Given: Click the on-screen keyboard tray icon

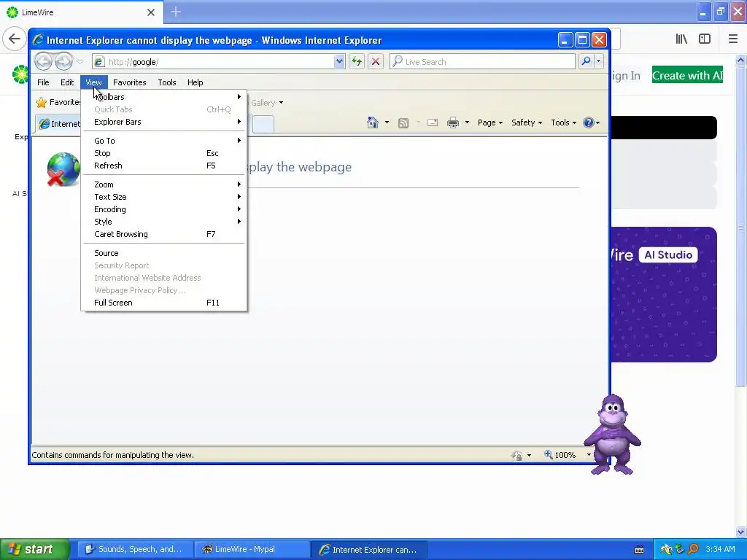Looking at the screenshot, I should point(639,550).
